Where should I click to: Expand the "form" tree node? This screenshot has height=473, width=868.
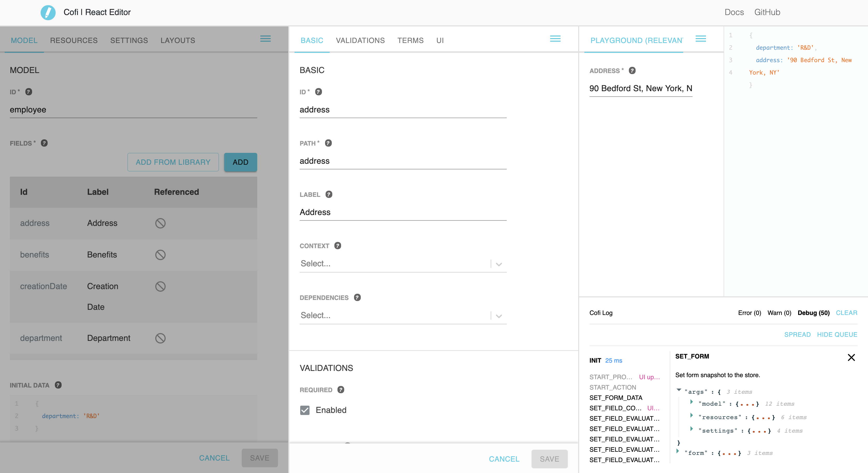pyautogui.click(x=678, y=451)
